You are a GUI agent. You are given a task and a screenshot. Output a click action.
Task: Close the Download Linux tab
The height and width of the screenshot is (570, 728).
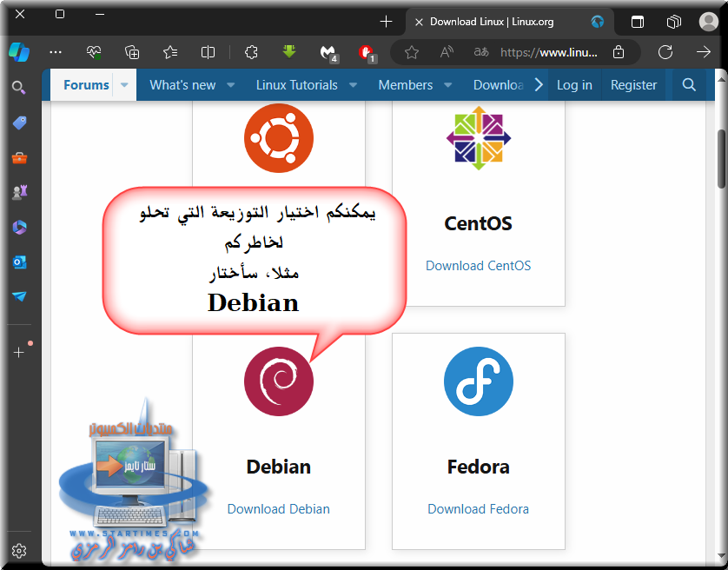419,22
